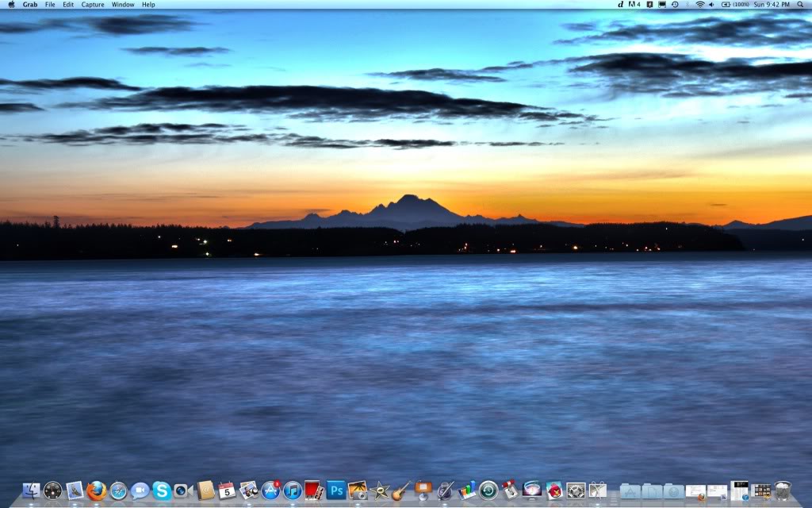Screen dimensions: 812x508
Task: Launch Dashboard from the Dock
Action: [53, 490]
